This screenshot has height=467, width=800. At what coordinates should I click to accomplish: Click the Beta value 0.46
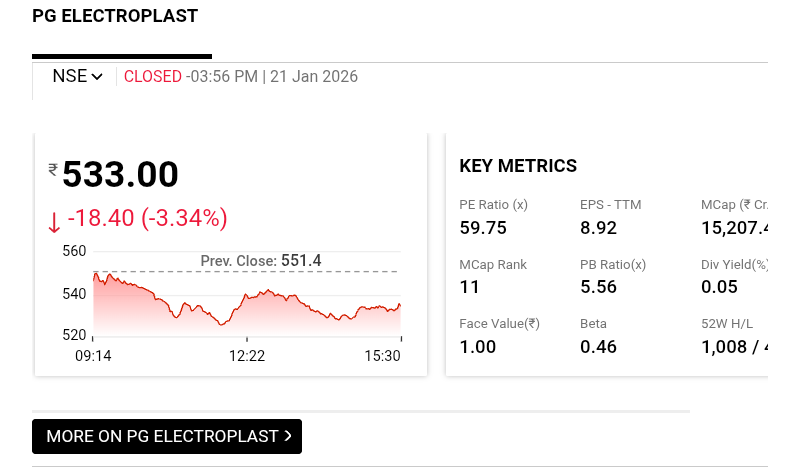click(598, 347)
